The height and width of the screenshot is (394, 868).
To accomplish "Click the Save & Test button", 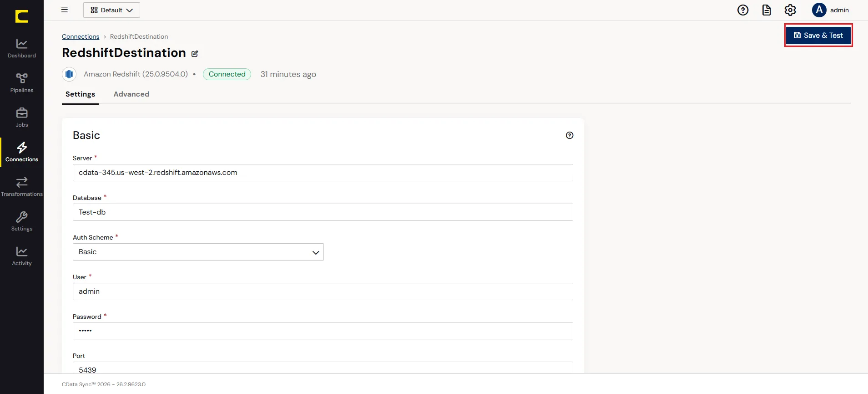I will click(818, 35).
